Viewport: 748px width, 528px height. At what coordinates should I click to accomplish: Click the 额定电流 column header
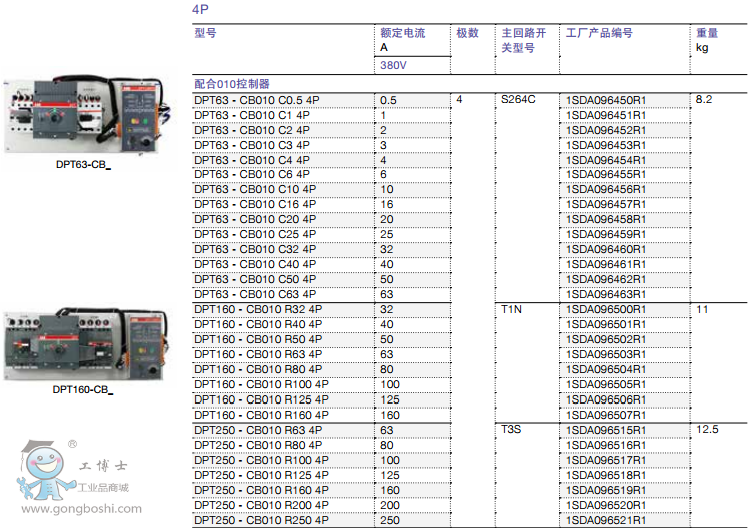[402, 33]
